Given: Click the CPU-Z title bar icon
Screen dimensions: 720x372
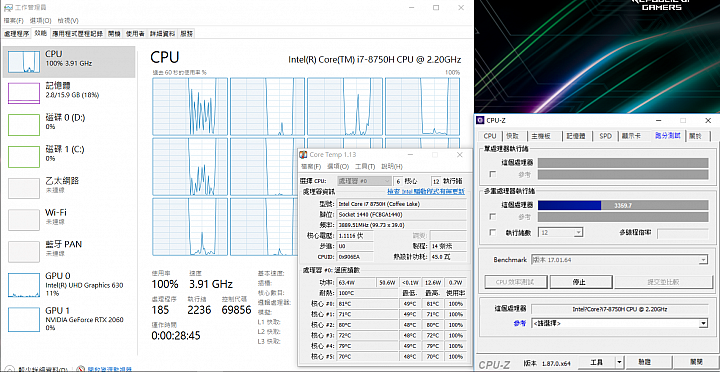Looking at the screenshot, I should coord(480,120).
